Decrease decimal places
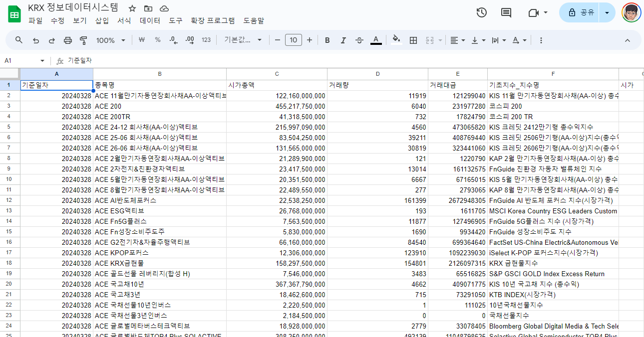 coord(173,40)
